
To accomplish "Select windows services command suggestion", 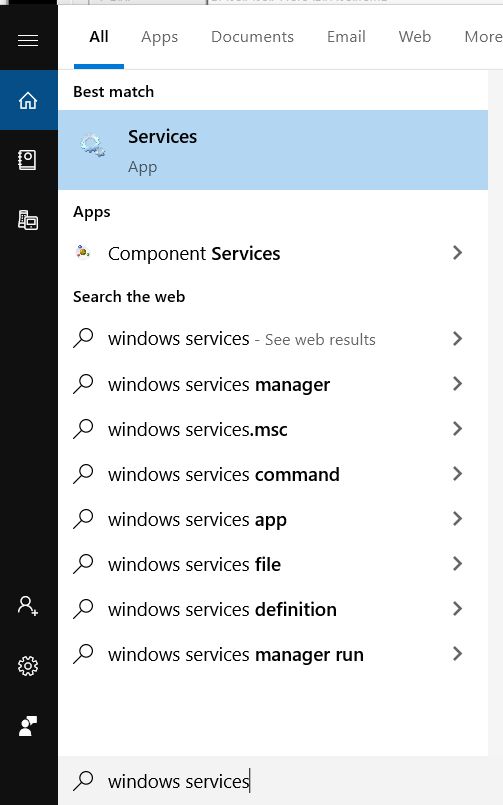I will [273, 474].
